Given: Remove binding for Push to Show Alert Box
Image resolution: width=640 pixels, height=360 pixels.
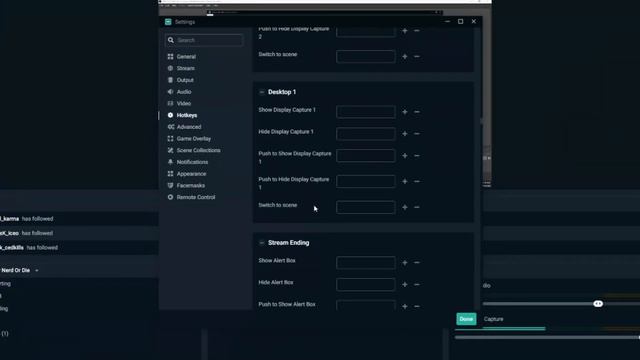Looking at the screenshot, I should tap(417, 306).
